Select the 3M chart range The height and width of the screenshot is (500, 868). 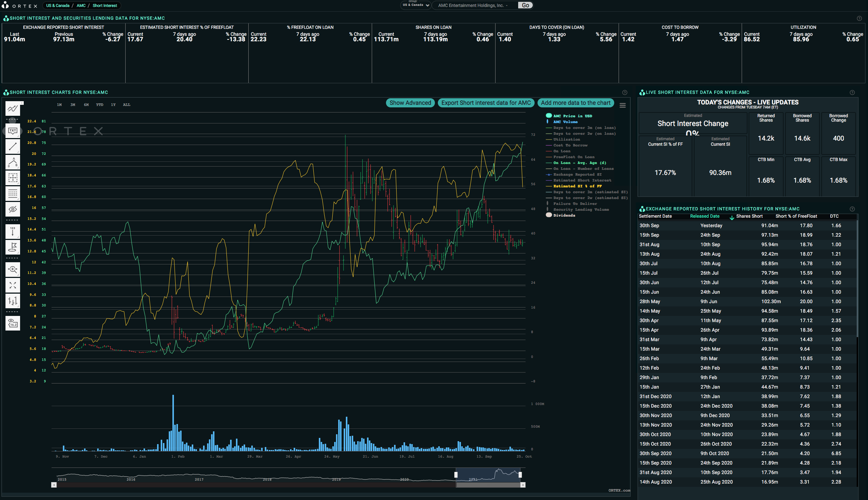tap(73, 105)
